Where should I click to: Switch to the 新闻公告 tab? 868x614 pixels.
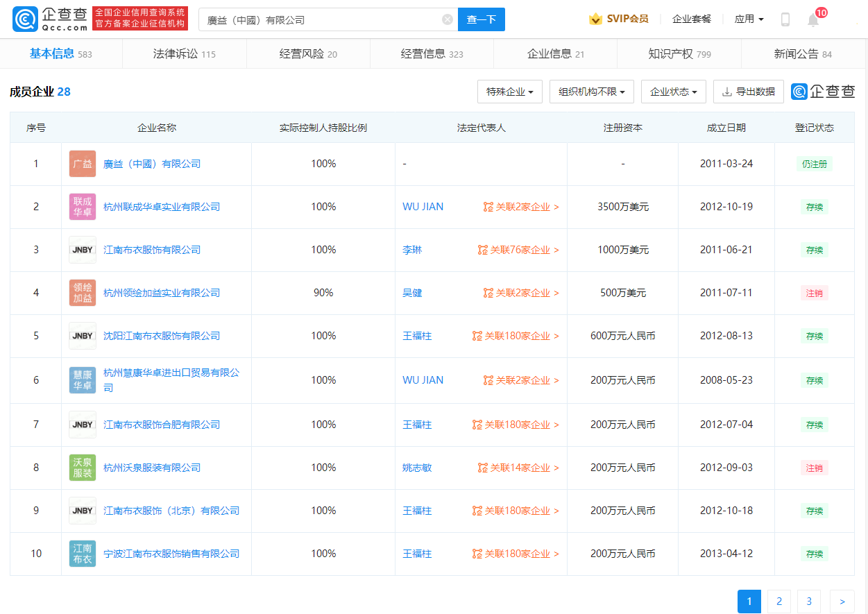point(803,54)
